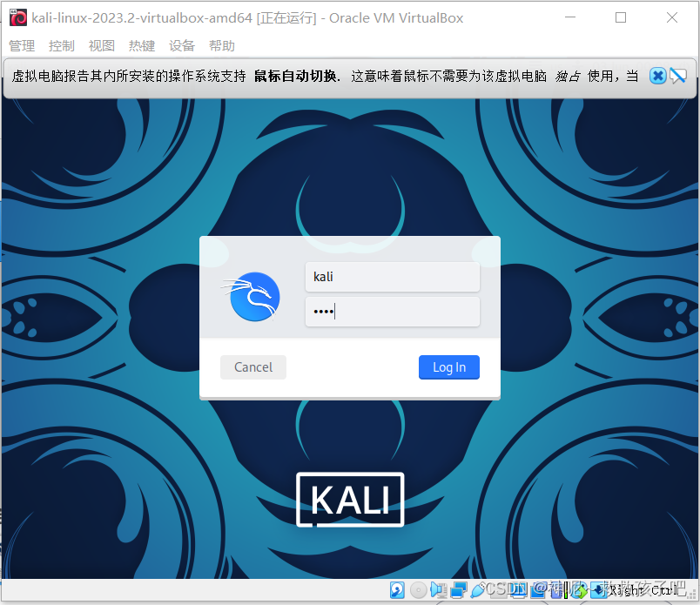This screenshot has width=700, height=605.
Task: Click the audio status icon
Action: [x=439, y=590]
